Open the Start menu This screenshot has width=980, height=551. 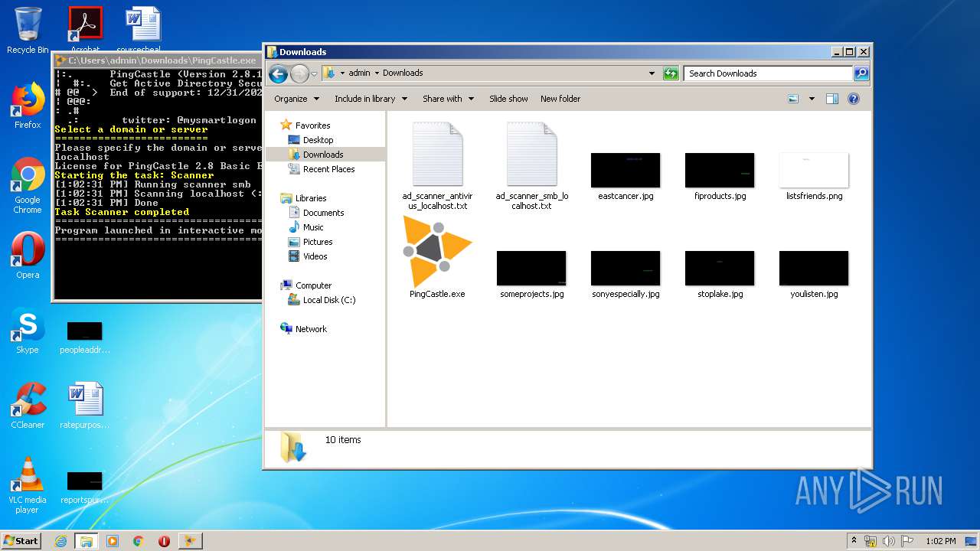(21, 540)
